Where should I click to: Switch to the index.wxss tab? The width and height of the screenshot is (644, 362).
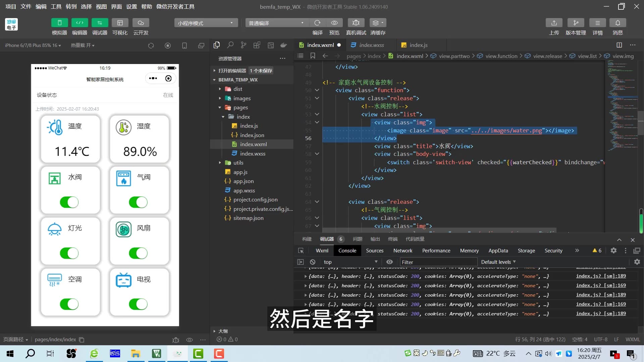pos(371,45)
